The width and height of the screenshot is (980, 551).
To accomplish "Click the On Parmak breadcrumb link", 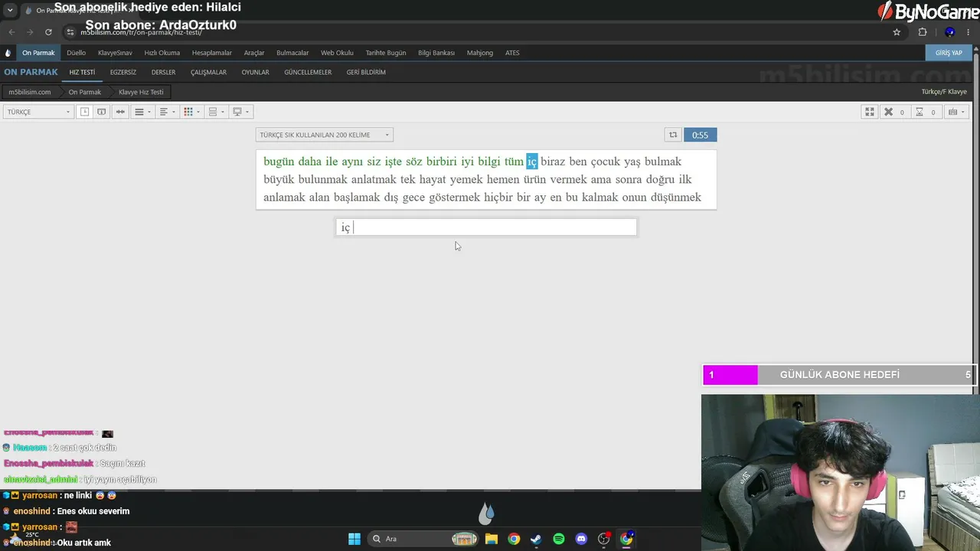I will click(85, 92).
